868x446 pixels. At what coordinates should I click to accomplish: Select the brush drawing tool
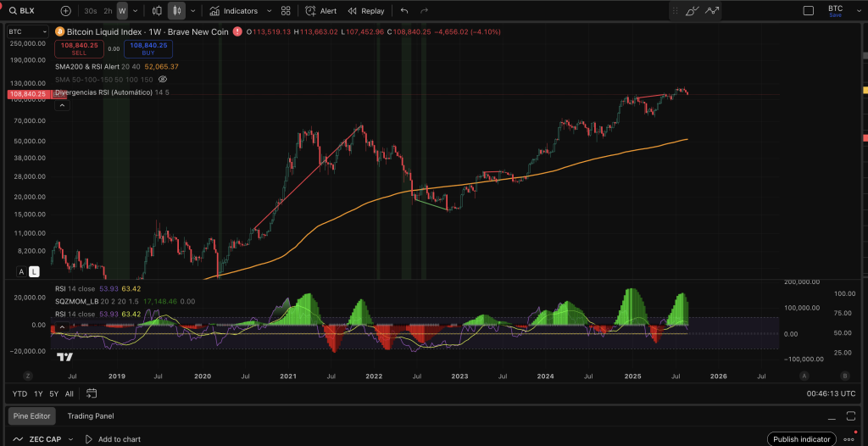coord(692,11)
